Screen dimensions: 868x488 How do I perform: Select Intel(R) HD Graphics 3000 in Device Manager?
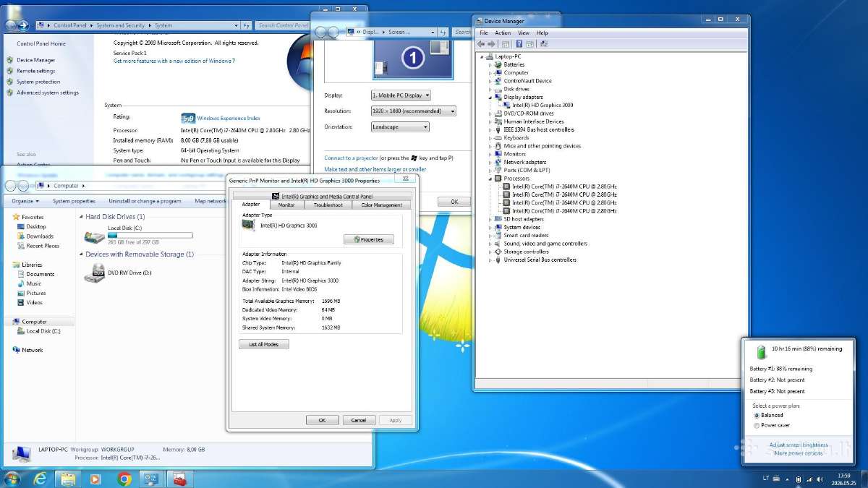click(542, 106)
